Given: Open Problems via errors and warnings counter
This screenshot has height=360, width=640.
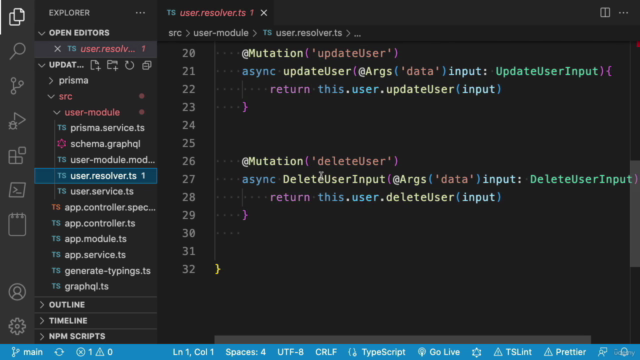Looking at the screenshot, I should 94,352.
